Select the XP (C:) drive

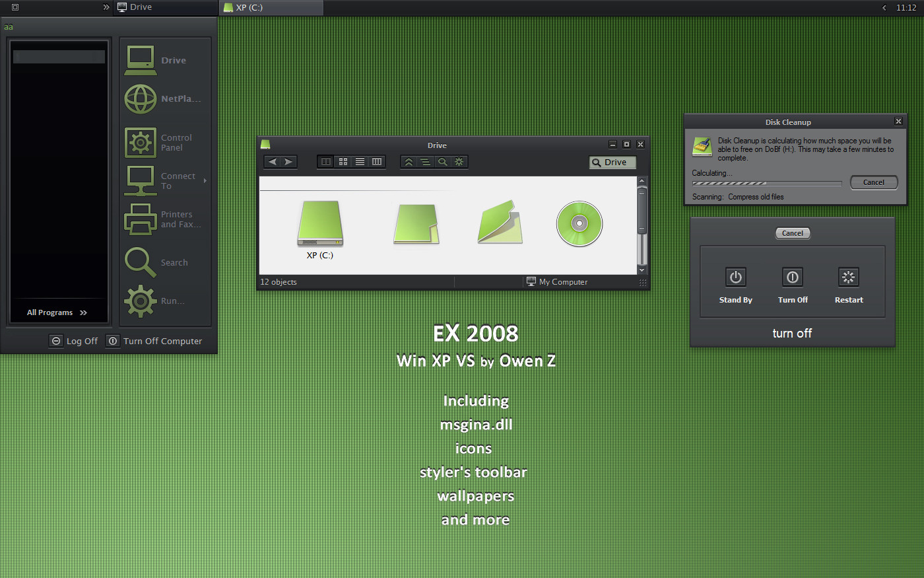tap(320, 231)
